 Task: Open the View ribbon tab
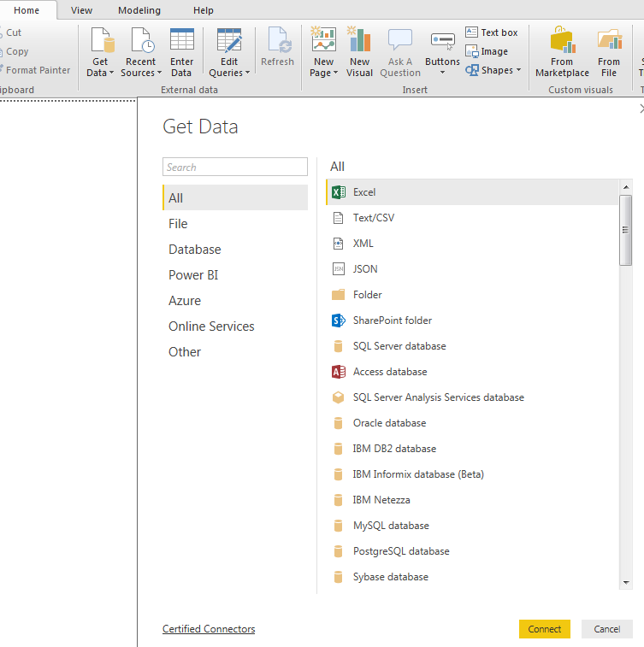pyautogui.click(x=81, y=10)
